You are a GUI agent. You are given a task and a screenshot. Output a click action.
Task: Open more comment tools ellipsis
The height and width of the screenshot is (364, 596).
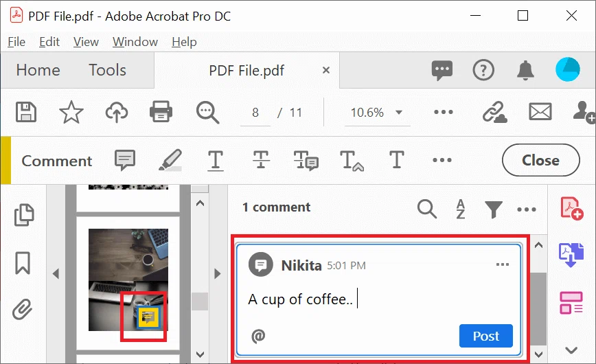click(x=442, y=160)
